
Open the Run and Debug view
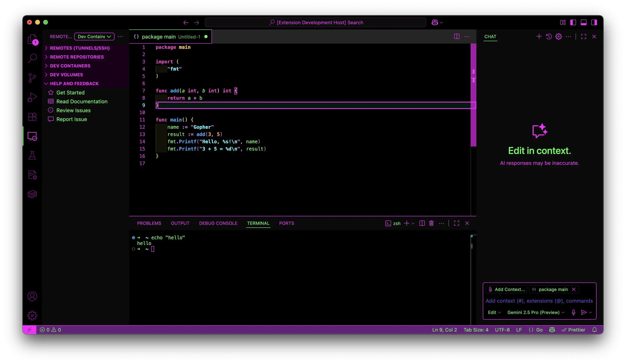(x=32, y=97)
